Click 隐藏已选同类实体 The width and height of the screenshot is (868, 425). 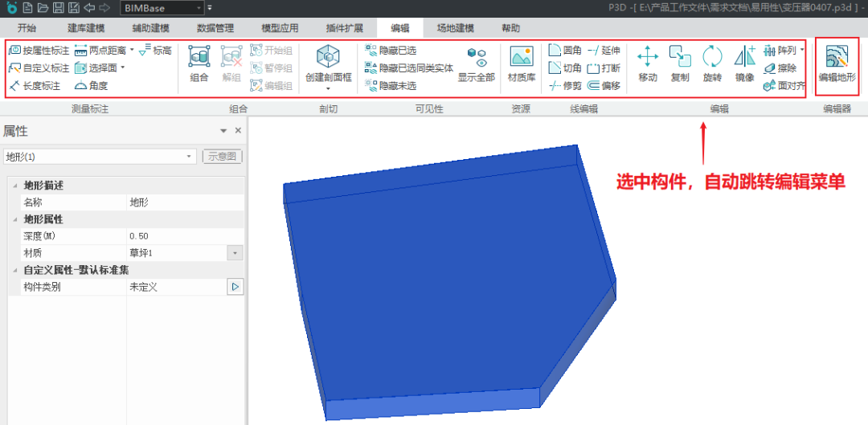coord(409,68)
